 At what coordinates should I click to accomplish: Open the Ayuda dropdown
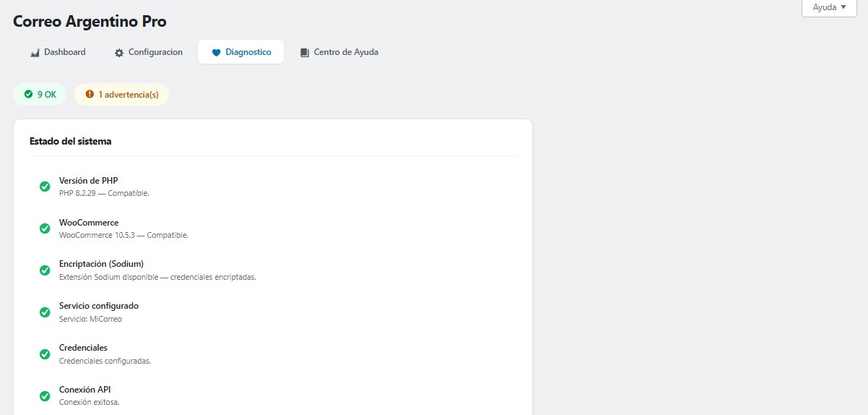pyautogui.click(x=829, y=7)
